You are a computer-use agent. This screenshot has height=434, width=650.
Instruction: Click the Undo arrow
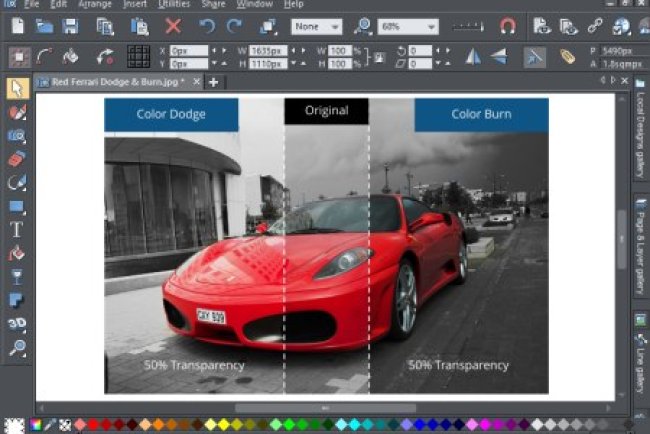206,26
